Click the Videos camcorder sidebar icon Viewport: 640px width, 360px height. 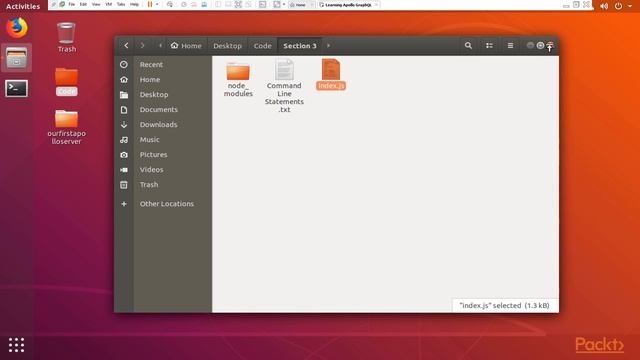click(124, 170)
